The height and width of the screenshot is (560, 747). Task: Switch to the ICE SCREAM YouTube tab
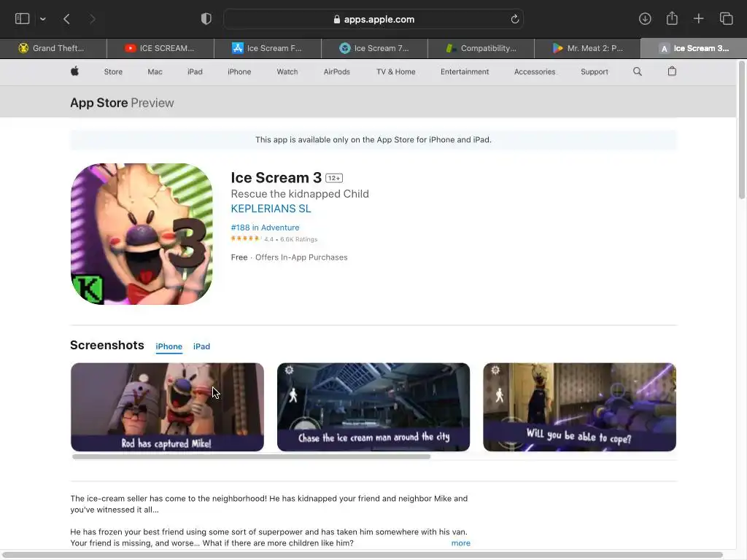(160, 48)
